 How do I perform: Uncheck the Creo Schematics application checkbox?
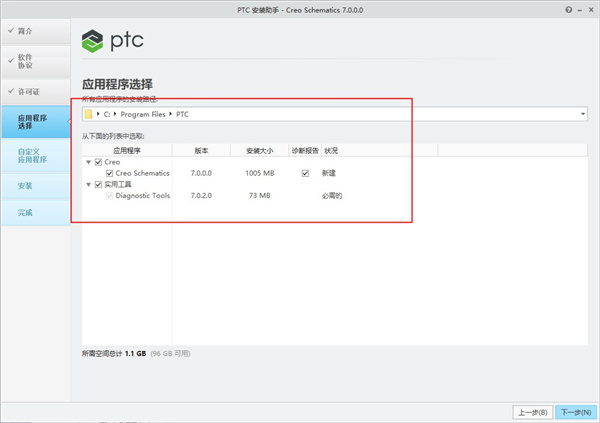[109, 173]
